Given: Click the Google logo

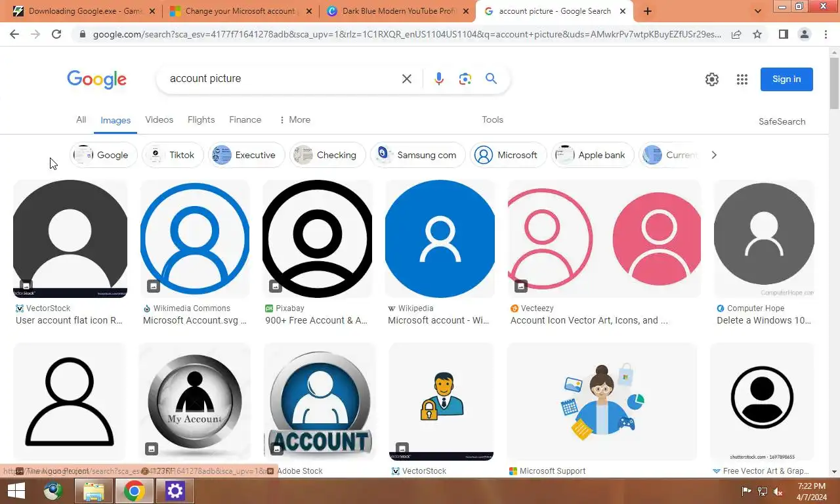Looking at the screenshot, I should (96, 79).
